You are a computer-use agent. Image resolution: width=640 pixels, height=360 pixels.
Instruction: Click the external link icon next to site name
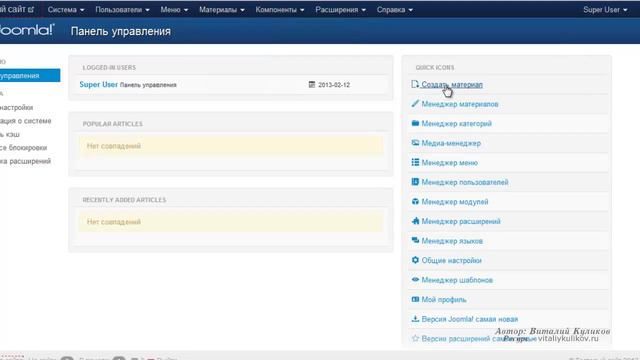point(31,9)
